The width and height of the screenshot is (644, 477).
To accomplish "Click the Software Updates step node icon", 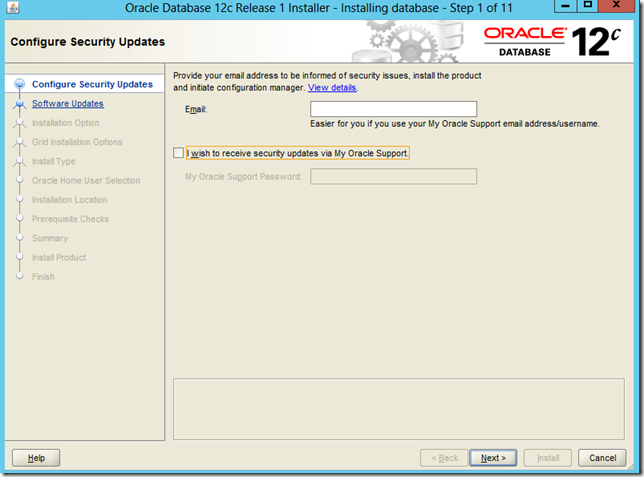I will 19,104.
